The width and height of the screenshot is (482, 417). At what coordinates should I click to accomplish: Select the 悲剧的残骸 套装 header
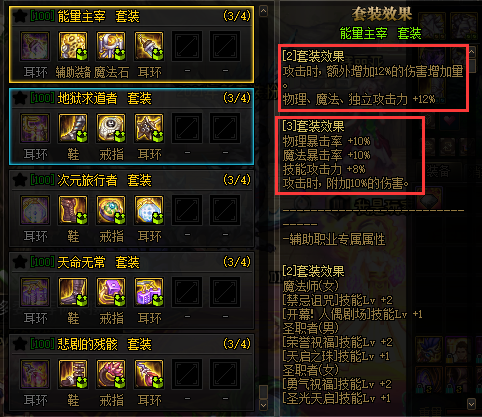pyautogui.click(x=104, y=344)
